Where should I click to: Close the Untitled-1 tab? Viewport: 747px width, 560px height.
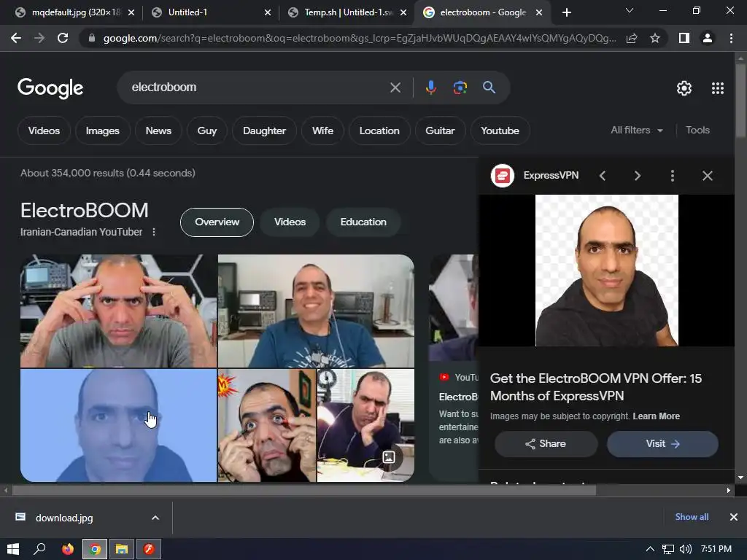click(268, 12)
